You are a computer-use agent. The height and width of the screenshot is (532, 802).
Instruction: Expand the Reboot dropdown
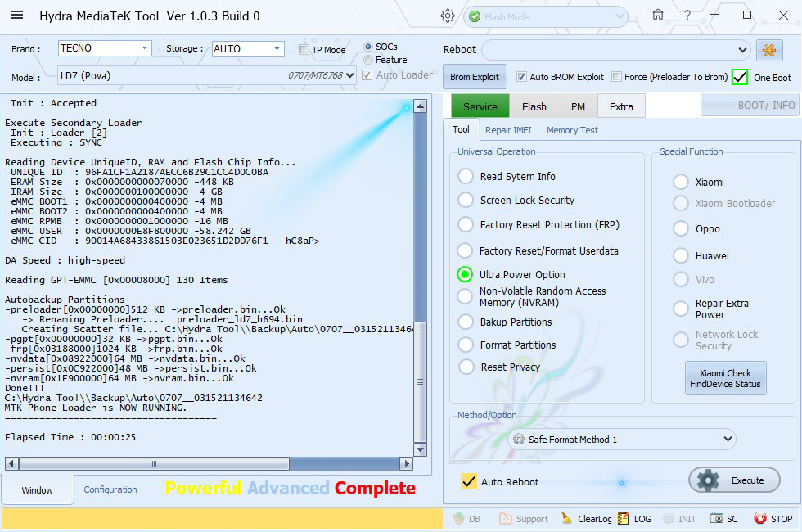pyautogui.click(x=615, y=50)
